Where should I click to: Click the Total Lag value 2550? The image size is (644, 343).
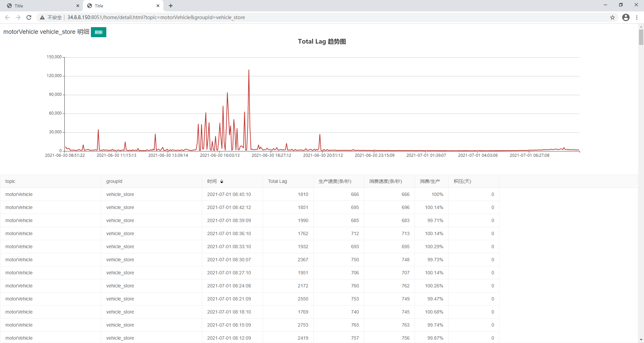pyautogui.click(x=303, y=299)
